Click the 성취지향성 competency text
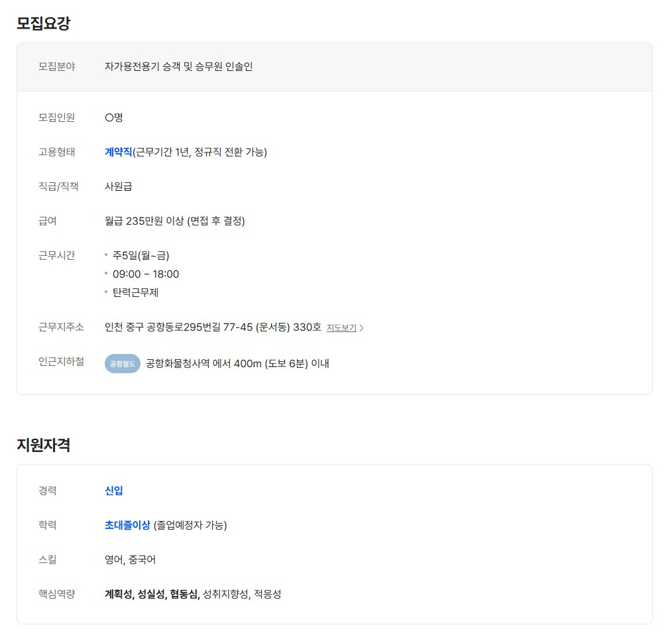 (225, 594)
